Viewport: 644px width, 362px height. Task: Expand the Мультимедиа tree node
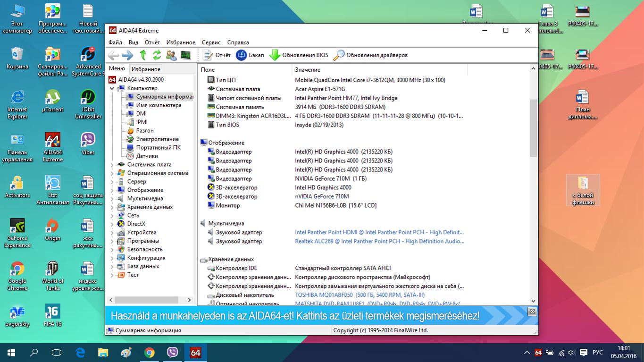point(112,199)
